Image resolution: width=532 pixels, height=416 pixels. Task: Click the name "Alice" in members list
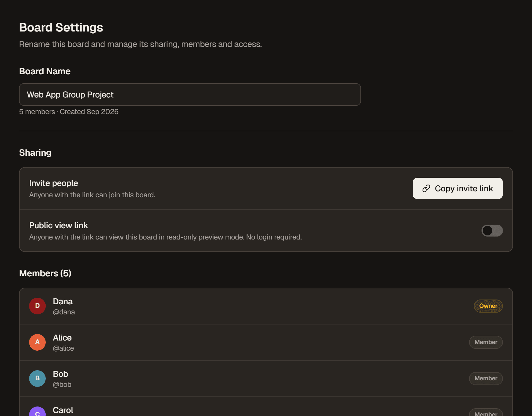[x=62, y=338]
